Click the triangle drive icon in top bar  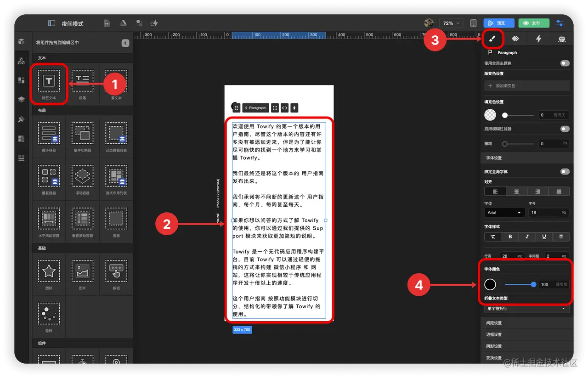pos(123,23)
